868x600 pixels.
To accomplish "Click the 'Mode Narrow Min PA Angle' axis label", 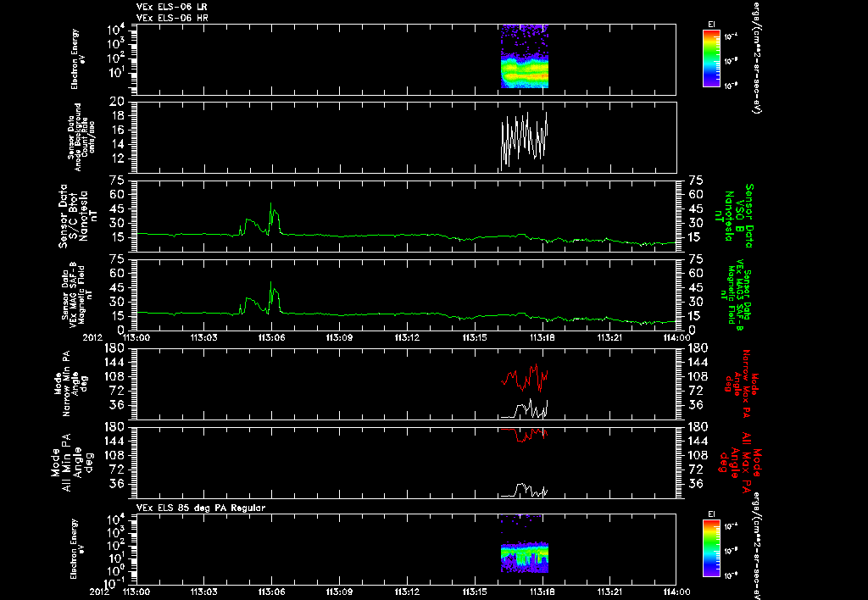I will click(x=71, y=384).
